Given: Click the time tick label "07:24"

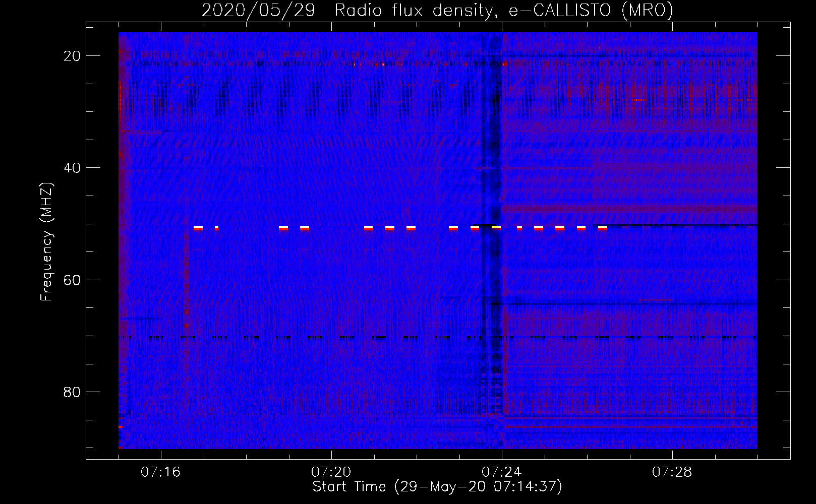Looking at the screenshot, I should click(501, 472).
